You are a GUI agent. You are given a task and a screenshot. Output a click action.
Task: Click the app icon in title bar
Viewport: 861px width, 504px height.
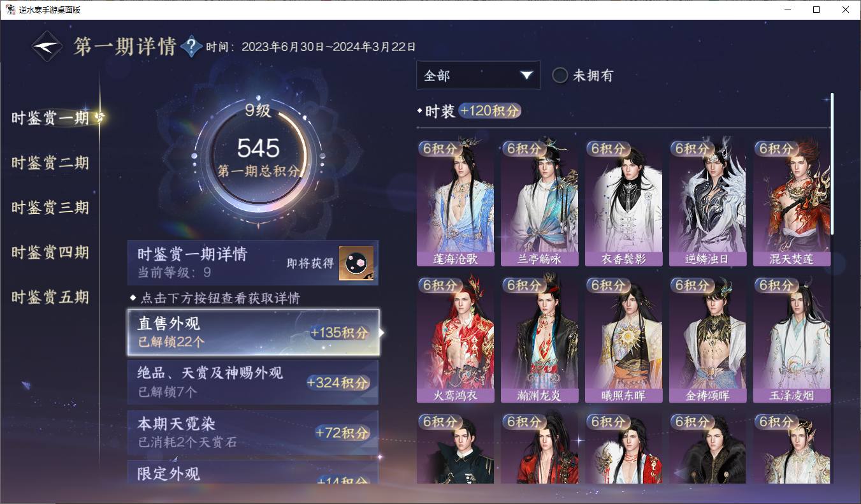(10, 10)
